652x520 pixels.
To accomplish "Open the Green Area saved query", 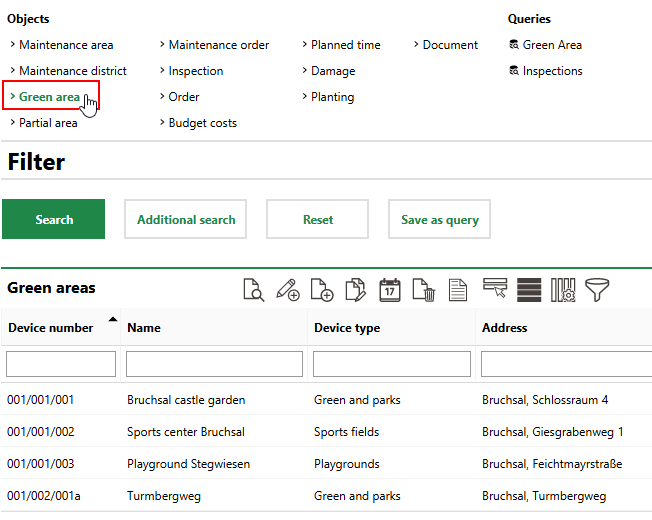I will tap(552, 45).
